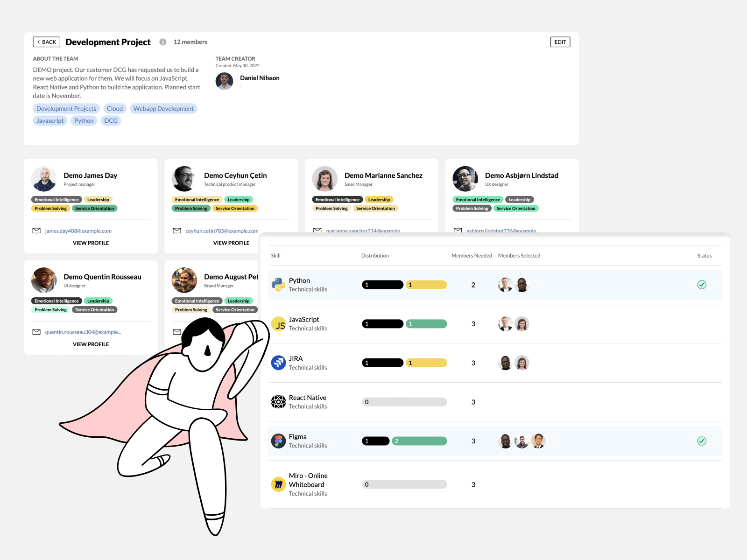Click the green status checkmark for Python
747x560 pixels.
702,285
